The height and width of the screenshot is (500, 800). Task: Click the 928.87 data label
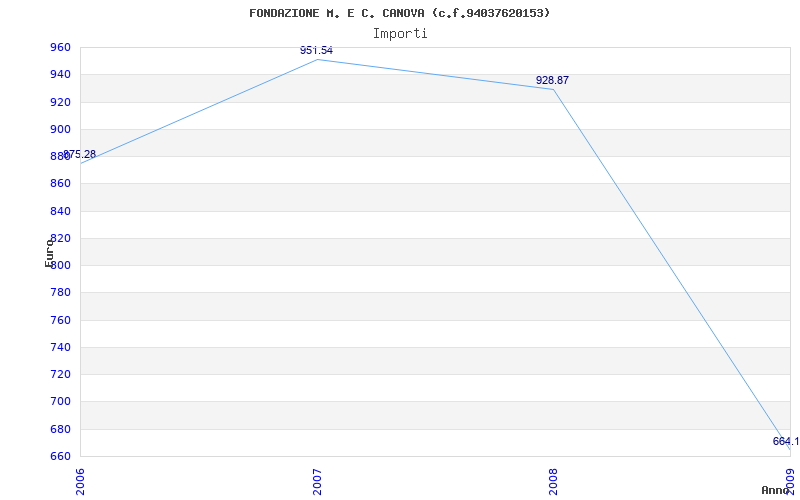click(552, 80)
